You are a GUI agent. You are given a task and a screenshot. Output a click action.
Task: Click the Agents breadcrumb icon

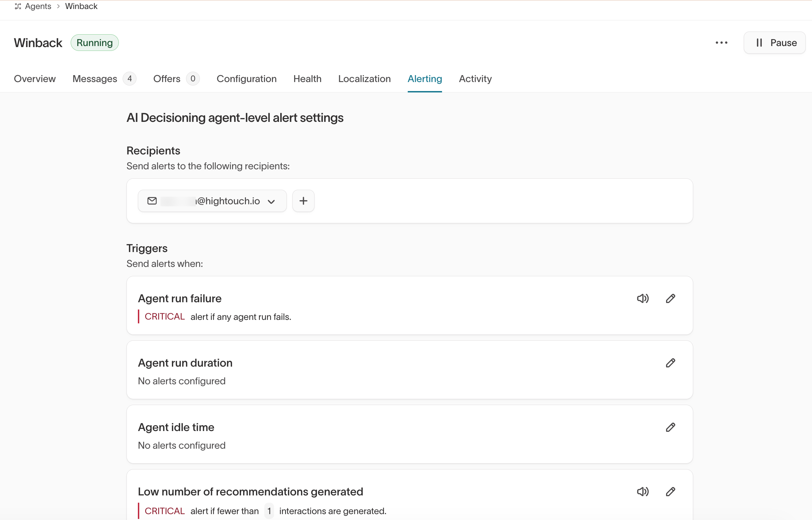(x=18, y=6)
